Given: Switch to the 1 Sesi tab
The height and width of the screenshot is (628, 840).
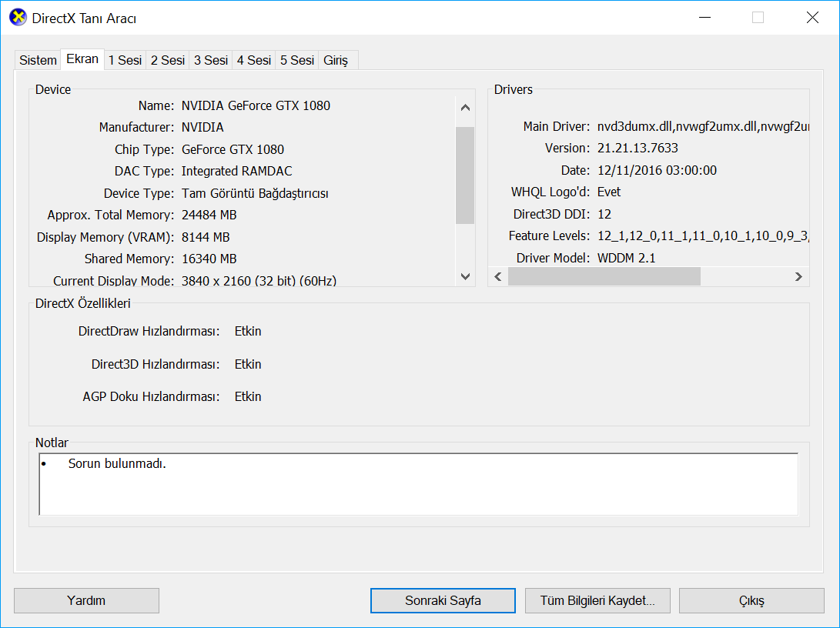Looking at the screenshot, I should pyautogui.click(x=125, y=61).
